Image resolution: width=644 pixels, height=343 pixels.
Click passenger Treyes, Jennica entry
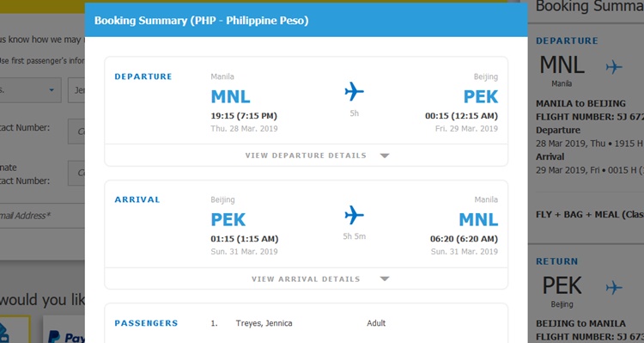tap(264, 323)
